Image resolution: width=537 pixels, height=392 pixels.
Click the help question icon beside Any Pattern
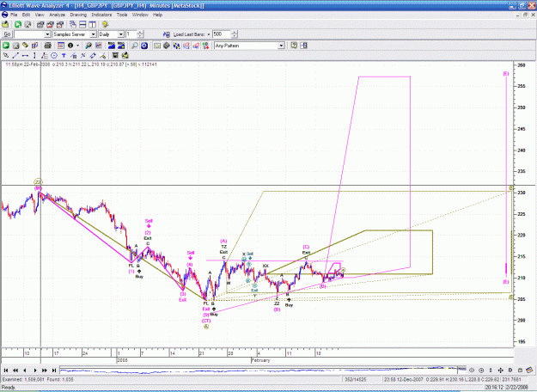pyautogui.click(x=294, y=46)
